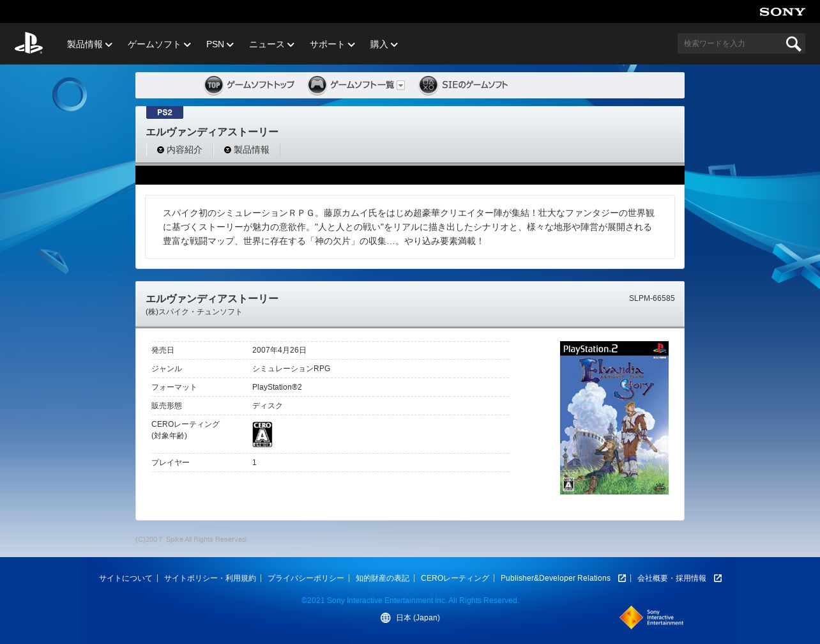The width and height of the screenshot is (820, 644).
Task: Open the ゲームソフトトップ tab
Action: [x=249, y=85]
